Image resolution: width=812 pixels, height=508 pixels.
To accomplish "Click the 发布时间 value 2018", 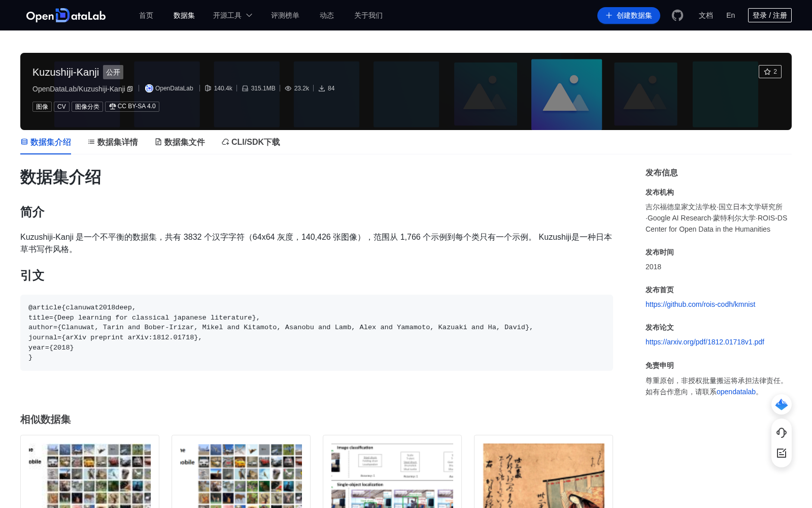I will coord(653,267).
